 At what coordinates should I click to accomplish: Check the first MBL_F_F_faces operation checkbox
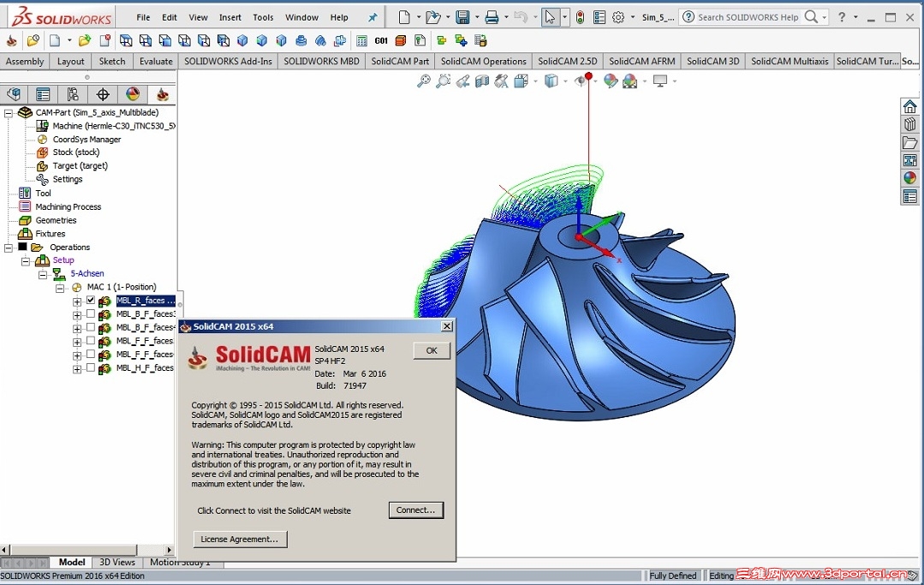click(91, 341)
